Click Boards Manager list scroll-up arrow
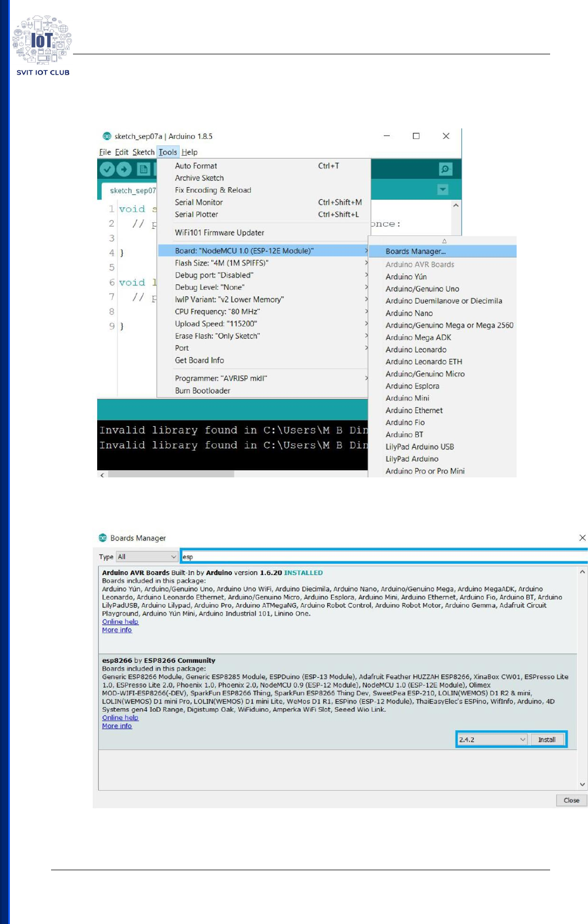Viewport: 588px width, 924px height. tap(583, 572)
